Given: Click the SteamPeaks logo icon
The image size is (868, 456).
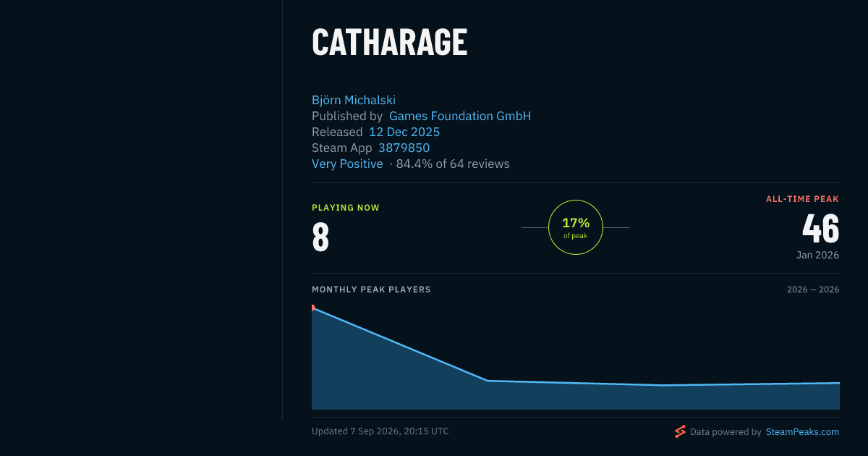Looking at the screenshot, I should [x=680, y=431].
